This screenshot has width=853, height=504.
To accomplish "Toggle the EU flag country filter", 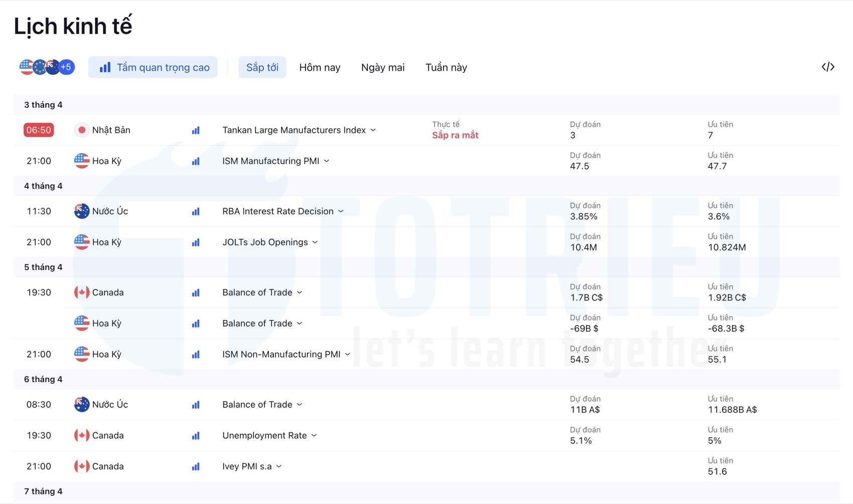I will click(39, 66).
